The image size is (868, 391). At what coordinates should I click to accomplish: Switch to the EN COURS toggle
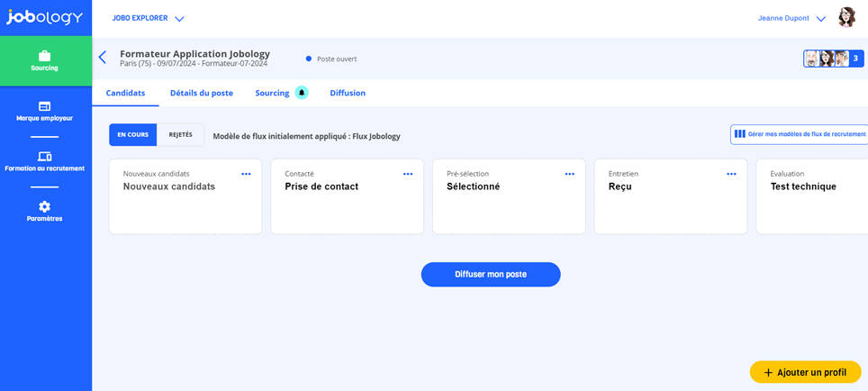133,134
